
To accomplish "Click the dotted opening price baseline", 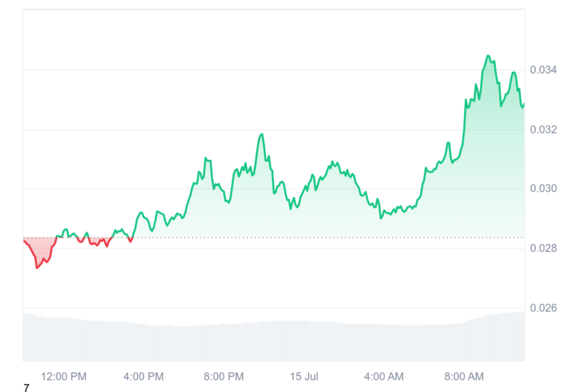I will [x=274, y=238].
